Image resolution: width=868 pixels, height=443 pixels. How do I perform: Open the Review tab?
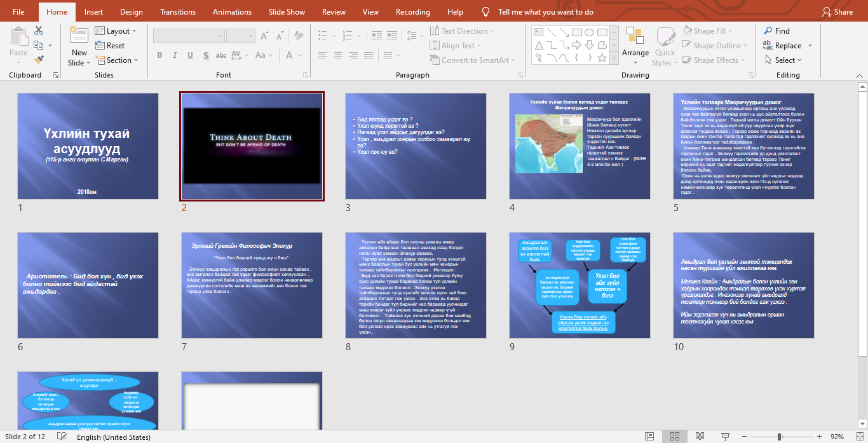334,11
